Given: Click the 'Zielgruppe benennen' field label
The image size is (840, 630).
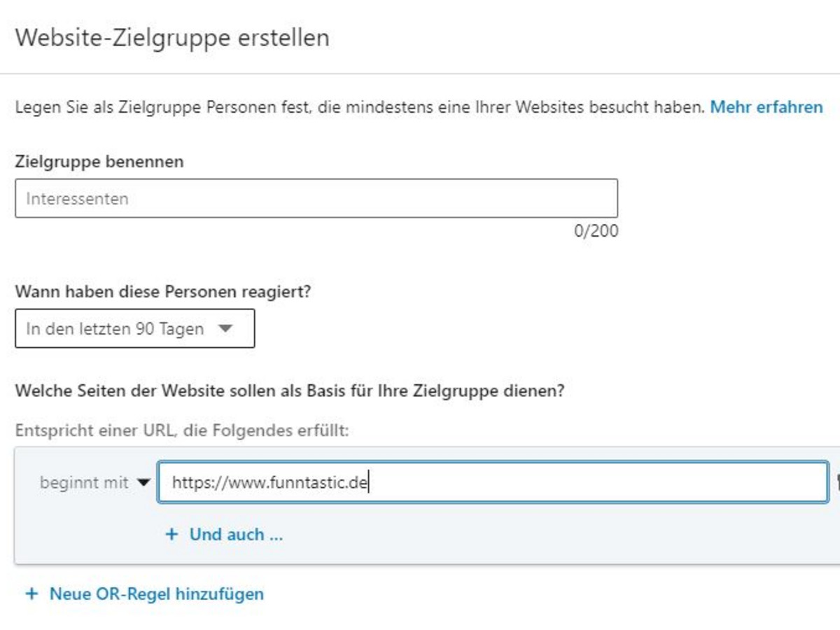Looking at the screenshot, I should (x=99, y=162).
